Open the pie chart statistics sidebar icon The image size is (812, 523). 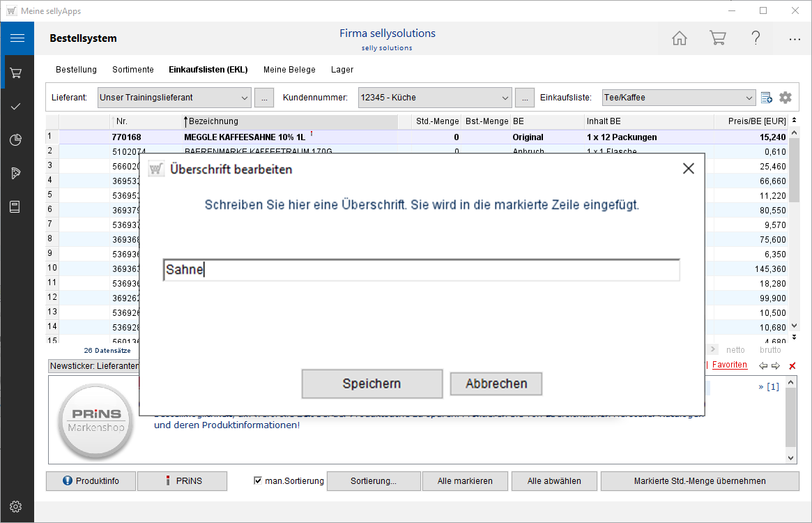pyautogui.click(x=16, y=140)
